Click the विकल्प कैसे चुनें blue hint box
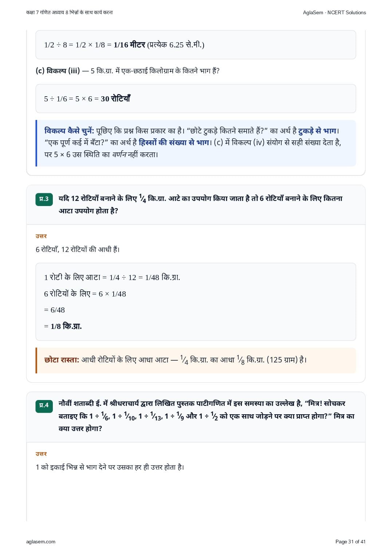 (196, 143)
